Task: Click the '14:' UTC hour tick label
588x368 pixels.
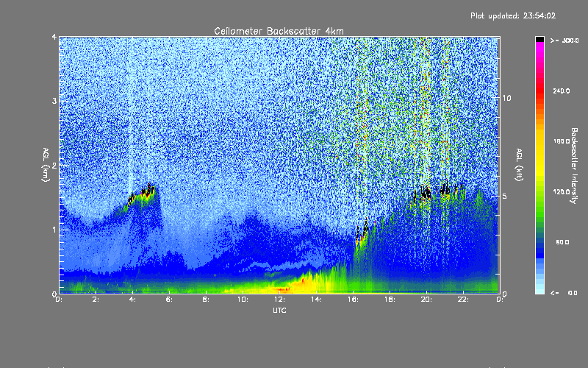Action: [x=316, y=300]
